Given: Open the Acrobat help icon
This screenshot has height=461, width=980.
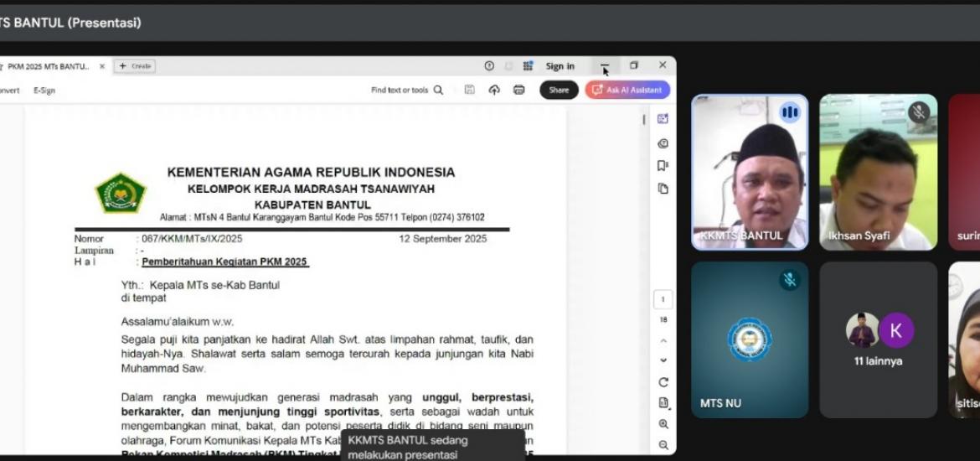Looking at the screenshot, I should [489, 65].
